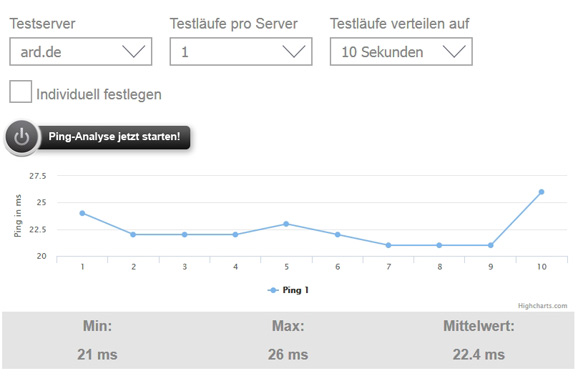Click the round power icon
588x381 pixels.
click(22, 137)
